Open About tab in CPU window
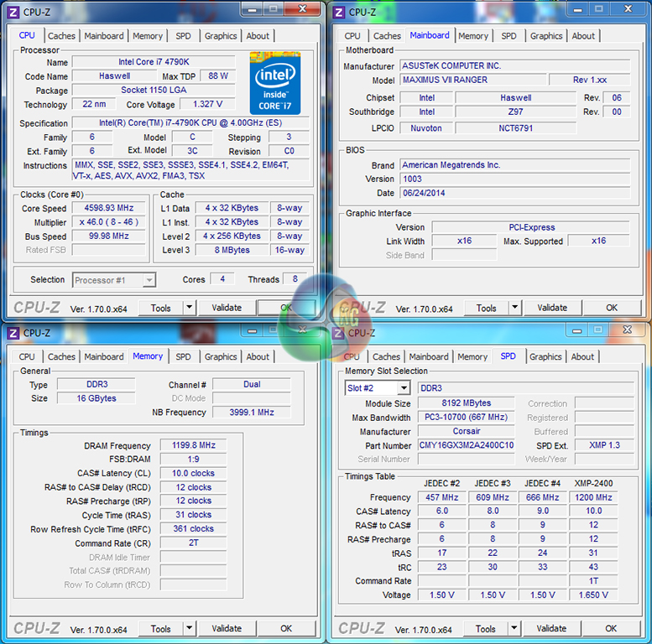Image resolution: width=652 pixels, height=644 pixels. (258, 36)
